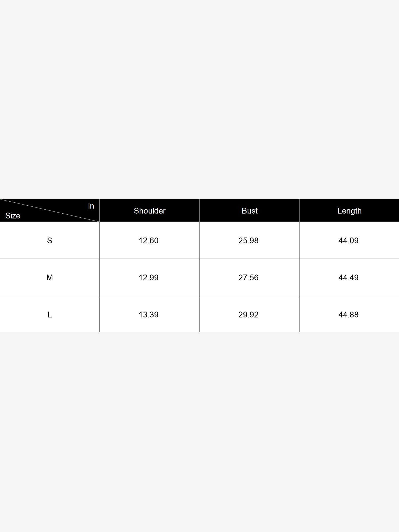Click the Size/In header cell

pos(50,210)
